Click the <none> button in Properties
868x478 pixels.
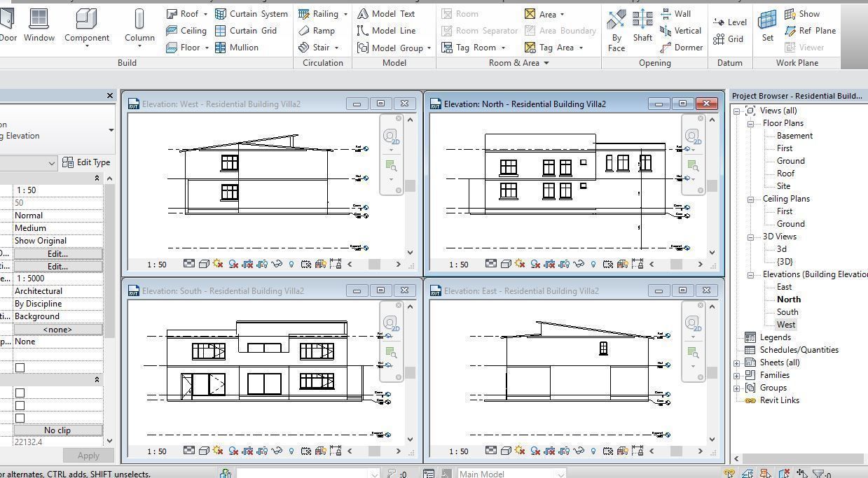tap(57, 329)
